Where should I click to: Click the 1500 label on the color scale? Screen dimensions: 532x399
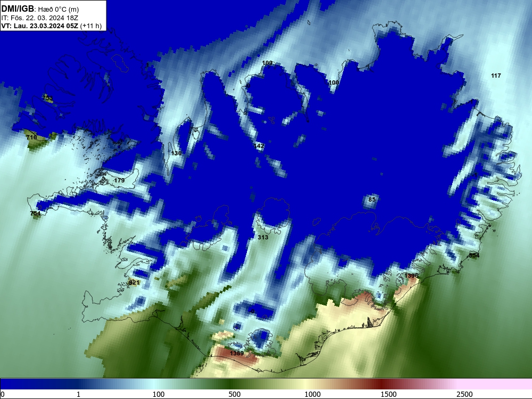click(388, 394)
